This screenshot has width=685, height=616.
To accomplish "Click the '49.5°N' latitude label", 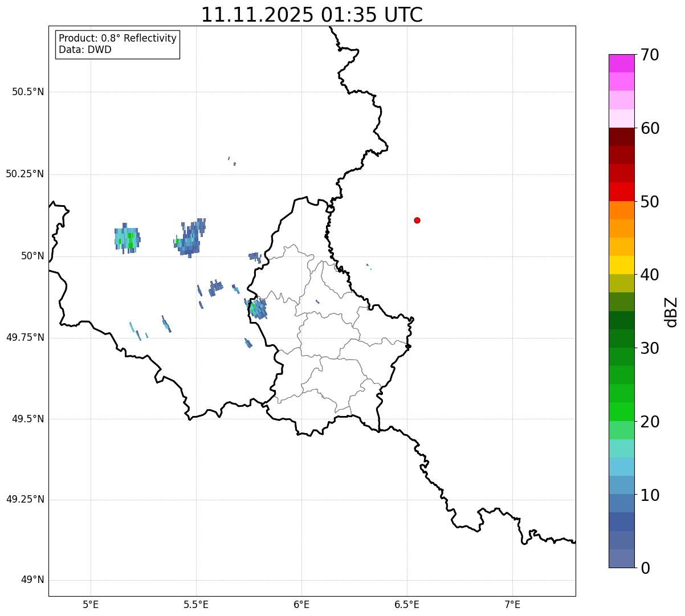I will (28, 419).
